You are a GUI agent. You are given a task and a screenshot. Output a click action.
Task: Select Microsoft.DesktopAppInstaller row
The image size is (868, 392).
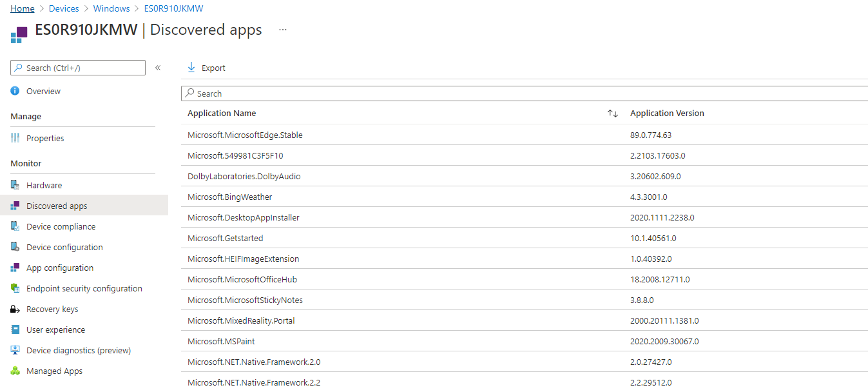[525, 218]
